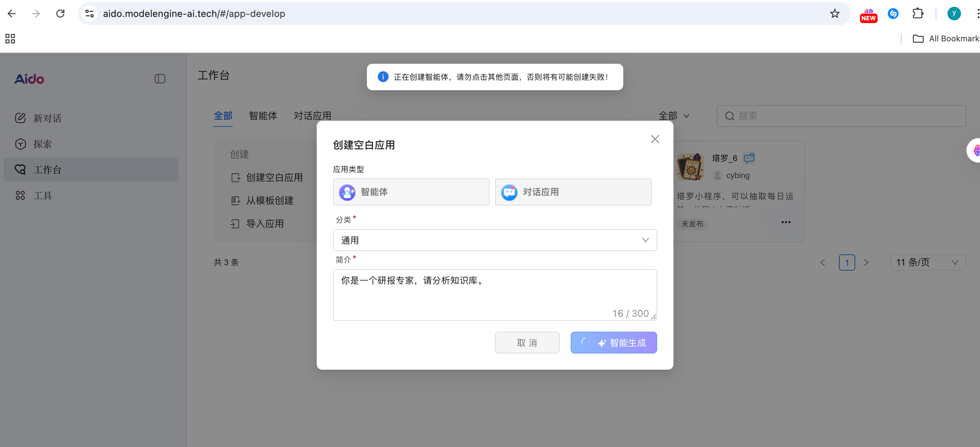Switch to the 对话应用 tab
This screenshot has height=447, width=980.
click(312, 116)
